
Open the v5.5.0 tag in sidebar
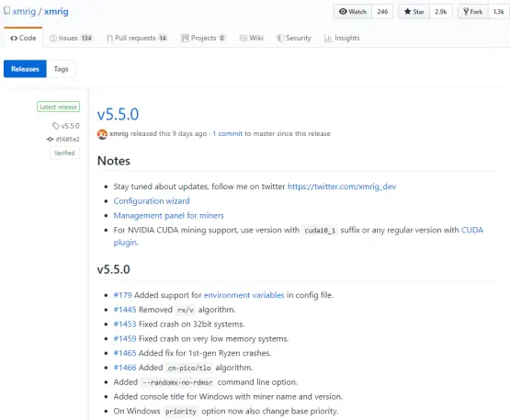coord(66,126)
